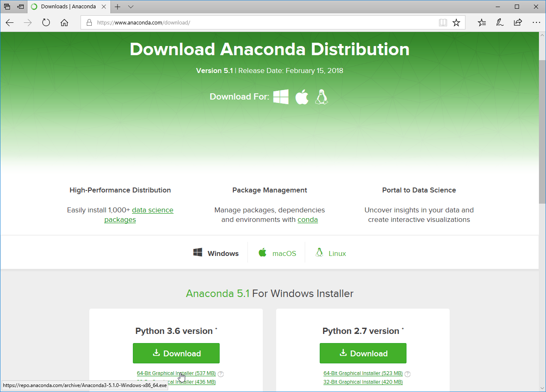The width and height of the screenshot is (546, 392).
Task: Share this page icon
Action: point(518,22)
